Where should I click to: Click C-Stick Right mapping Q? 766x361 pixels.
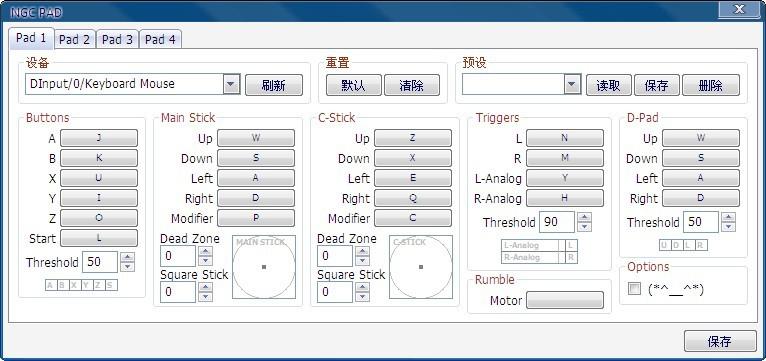pos(413,198)
